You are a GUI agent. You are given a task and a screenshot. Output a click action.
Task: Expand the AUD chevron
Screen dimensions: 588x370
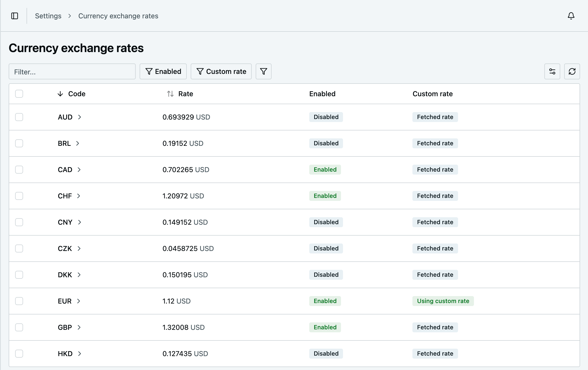[x=79, y=117]
